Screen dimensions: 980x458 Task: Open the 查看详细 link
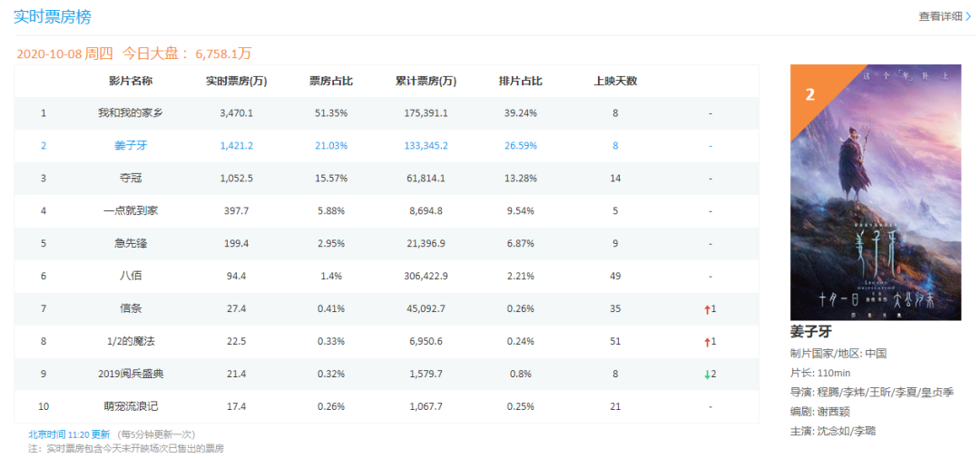940,16
